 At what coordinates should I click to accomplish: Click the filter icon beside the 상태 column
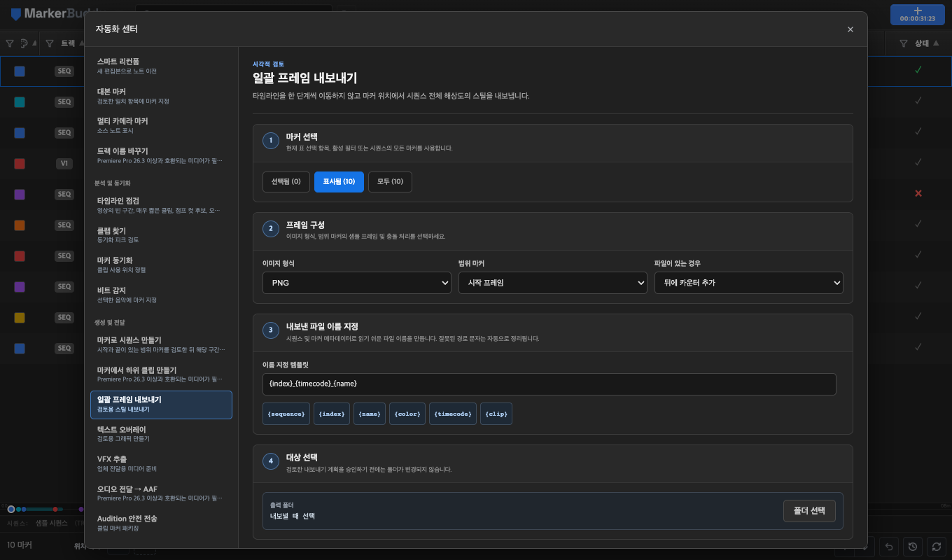[903, 43]
